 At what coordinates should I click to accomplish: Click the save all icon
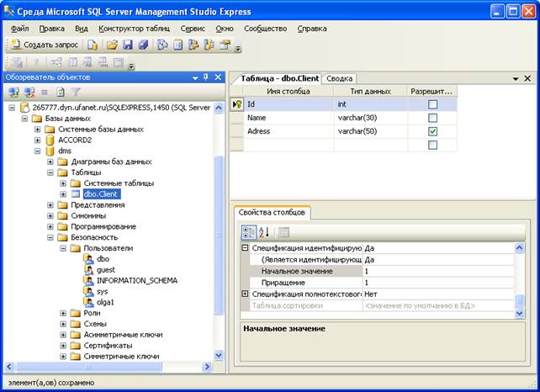pyautogui.click(x=144, y=45)
